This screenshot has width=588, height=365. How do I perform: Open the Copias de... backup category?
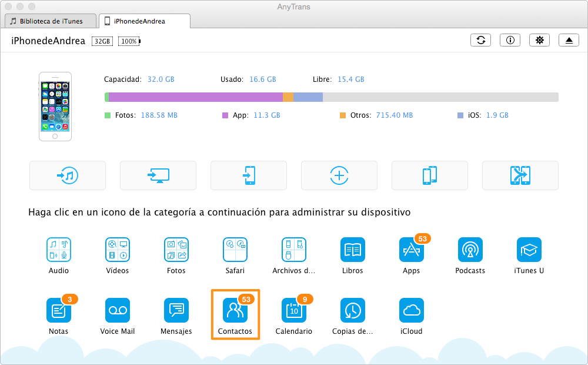(352, 310)
